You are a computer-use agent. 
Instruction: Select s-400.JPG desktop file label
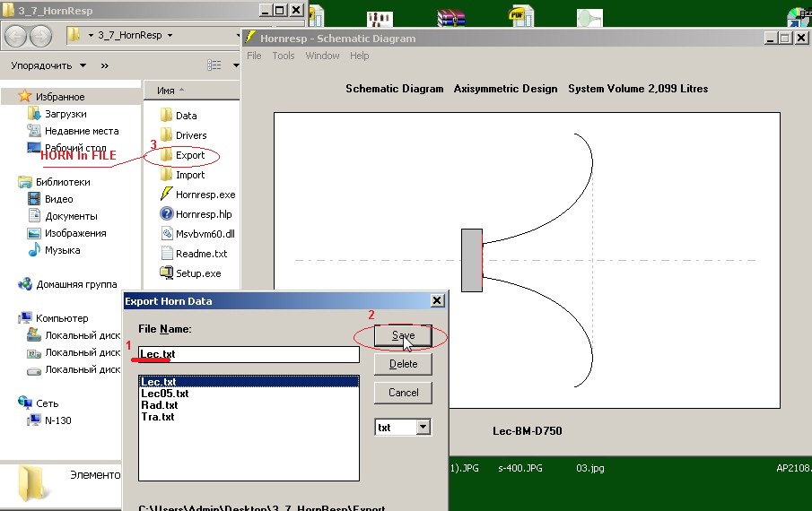point(520,468)
